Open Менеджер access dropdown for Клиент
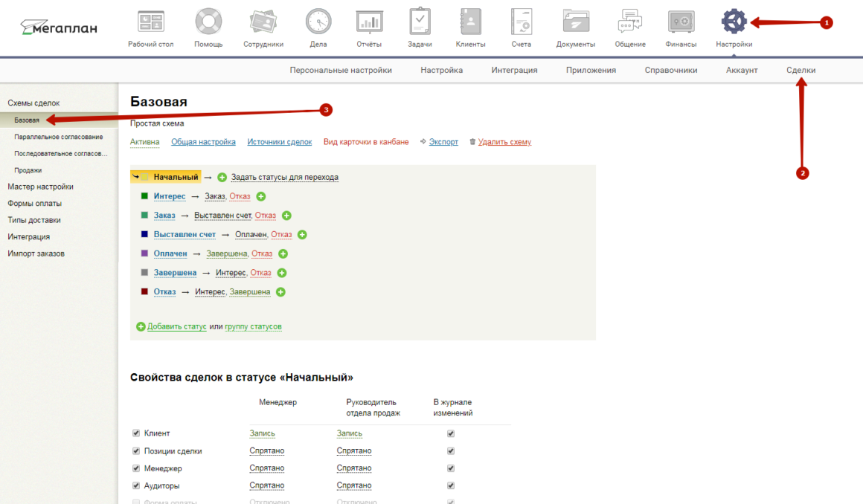The height and width of the screenshot is (504, 863). point(262,433)
